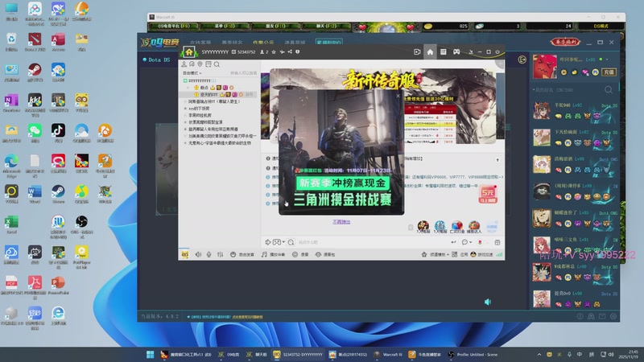Open OBS Profile Untitled taskbar item
The height and width of the screenshot is (362, 644).
pyautogui.click(x=473, y=355)
